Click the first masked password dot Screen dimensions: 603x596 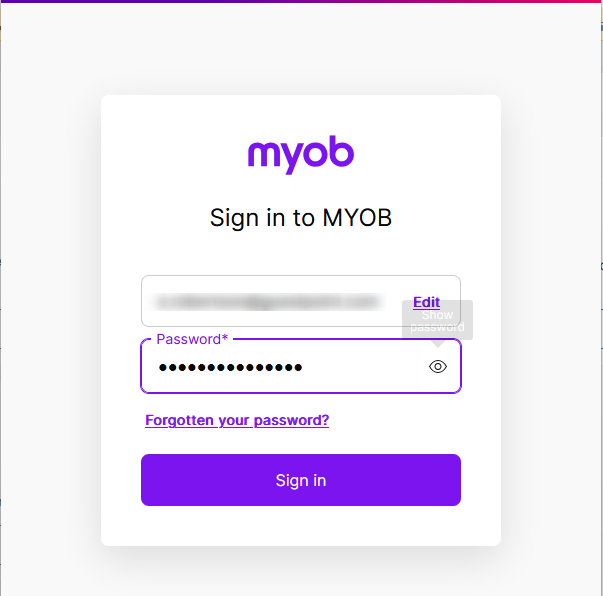coord(163,368)
